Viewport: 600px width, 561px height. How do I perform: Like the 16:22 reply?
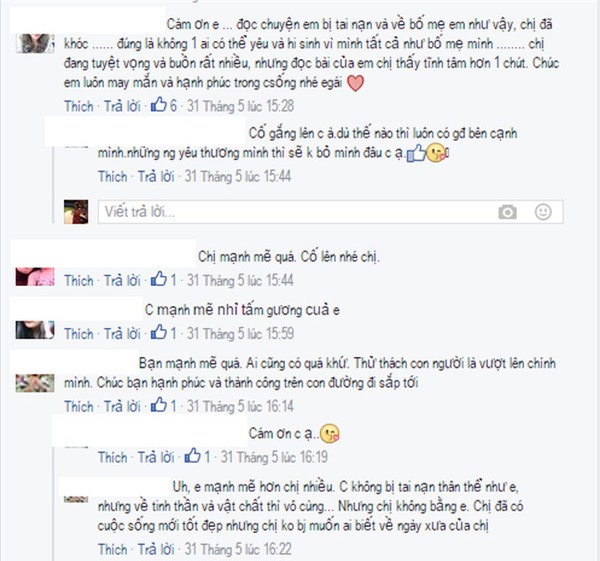(x=112, y=549)
